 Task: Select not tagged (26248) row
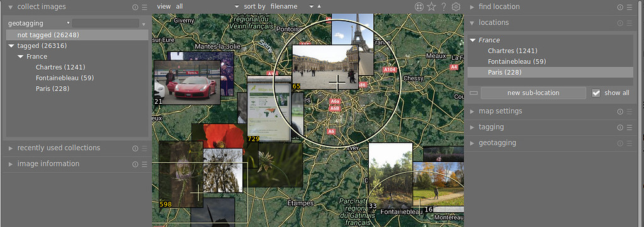77,35
